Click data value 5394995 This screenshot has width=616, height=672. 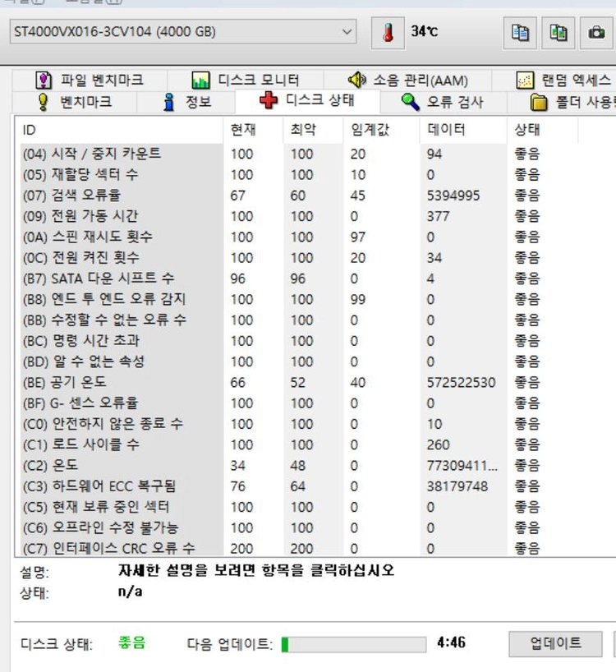pos(453,196)
